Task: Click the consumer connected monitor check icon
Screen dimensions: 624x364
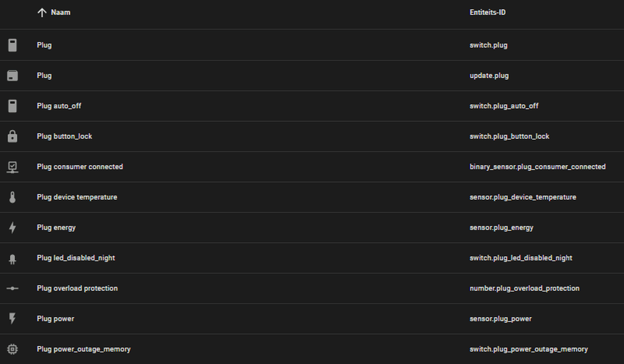Action: coord(12,167)
